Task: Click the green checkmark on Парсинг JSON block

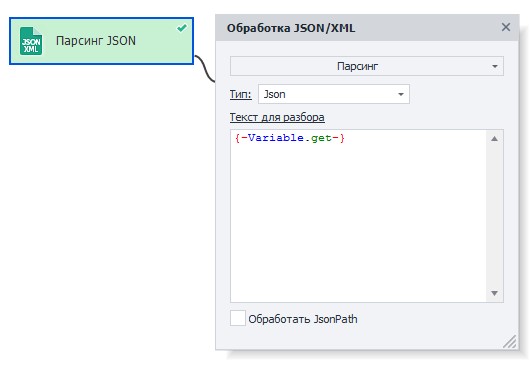Action: click(x=182, y=27)
